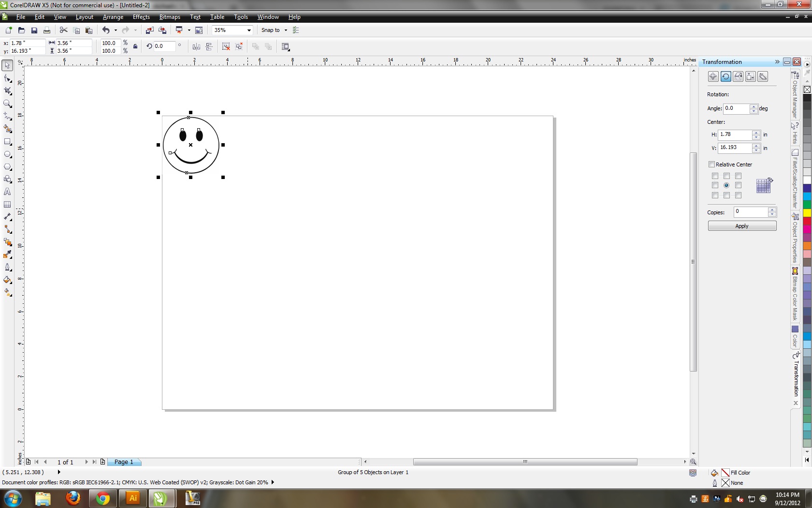Image resolution: width=812 pixels, height=508 pixels.
Task: Select the Smart Fill tool
Action: click(x=7, y=129)
